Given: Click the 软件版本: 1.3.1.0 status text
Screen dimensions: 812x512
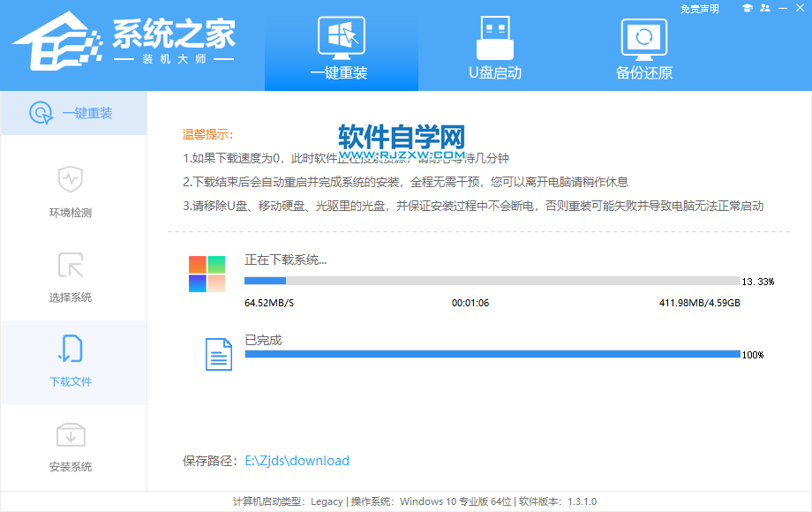Looking at the screenshot, I should point(557,501).
